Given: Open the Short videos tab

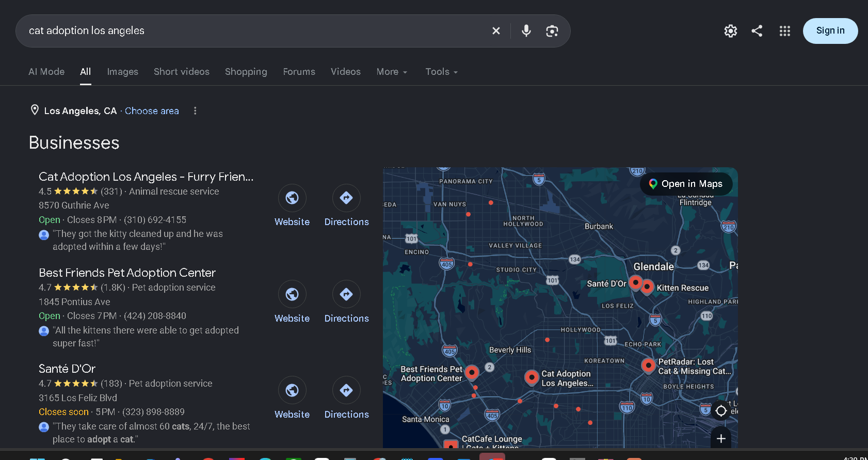Looking at the screenshot, I should pos(182,72).
